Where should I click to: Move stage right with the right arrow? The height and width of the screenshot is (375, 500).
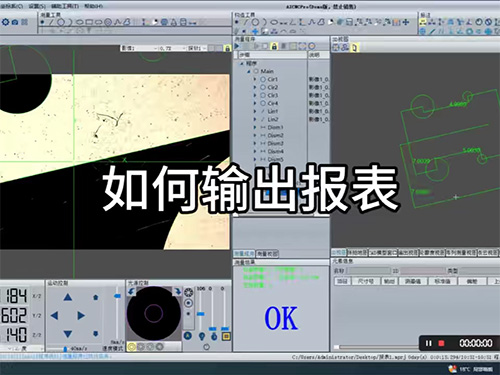click(x=81, y=315)
